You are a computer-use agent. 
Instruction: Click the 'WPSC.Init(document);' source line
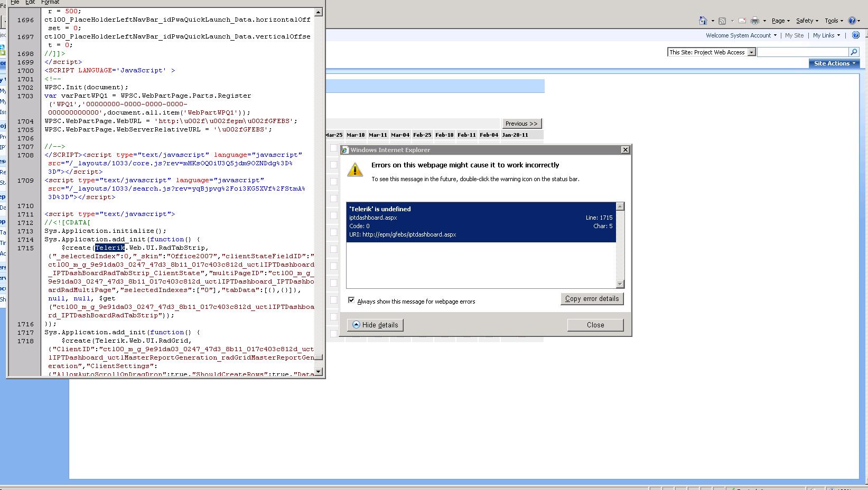(x=87, y=88)
